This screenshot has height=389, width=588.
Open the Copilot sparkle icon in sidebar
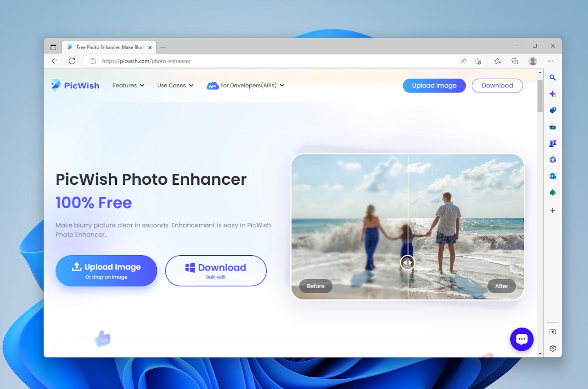[552, 94]
